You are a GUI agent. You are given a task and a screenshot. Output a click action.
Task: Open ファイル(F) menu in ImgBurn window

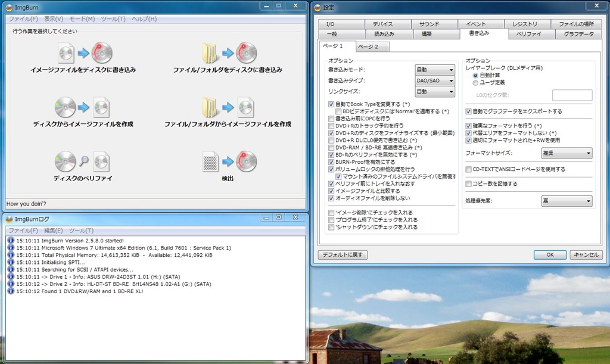pos(23,18)
